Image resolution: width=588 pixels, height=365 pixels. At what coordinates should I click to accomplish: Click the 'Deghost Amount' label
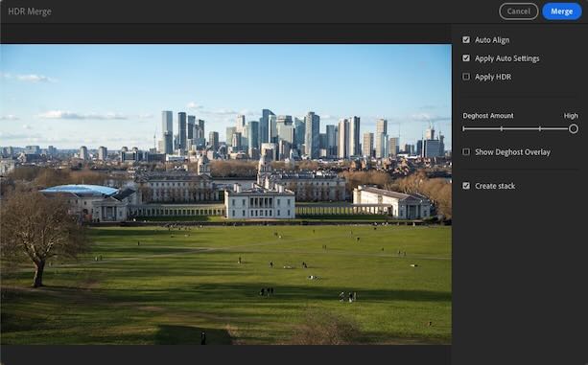point(488,116)
